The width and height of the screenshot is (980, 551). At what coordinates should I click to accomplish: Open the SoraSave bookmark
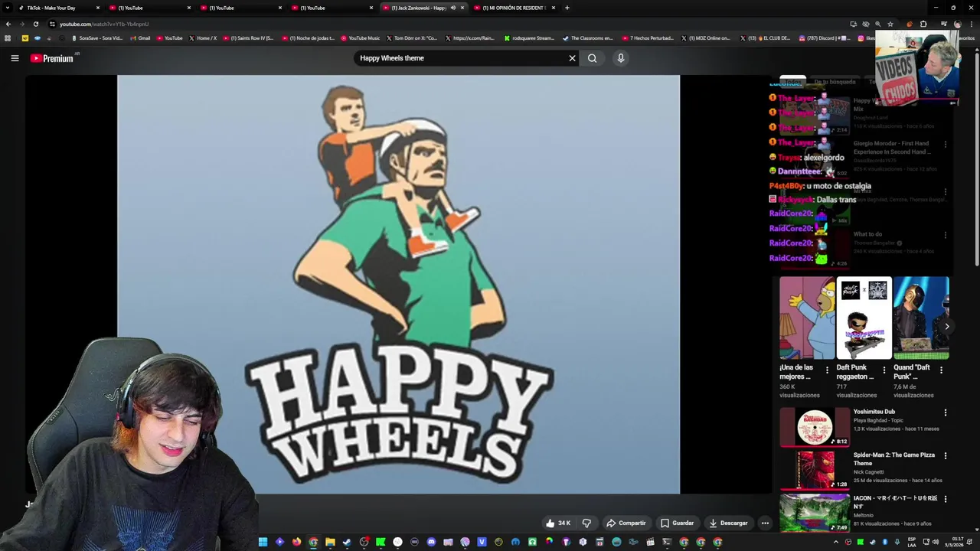pyautogui.click(x=96, y=37)
